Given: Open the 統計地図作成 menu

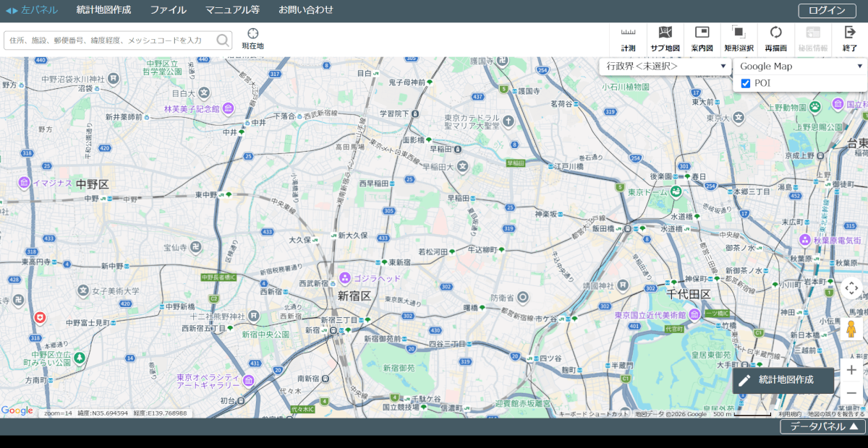Looking at the screenshot, I should [x=103, y=10].
